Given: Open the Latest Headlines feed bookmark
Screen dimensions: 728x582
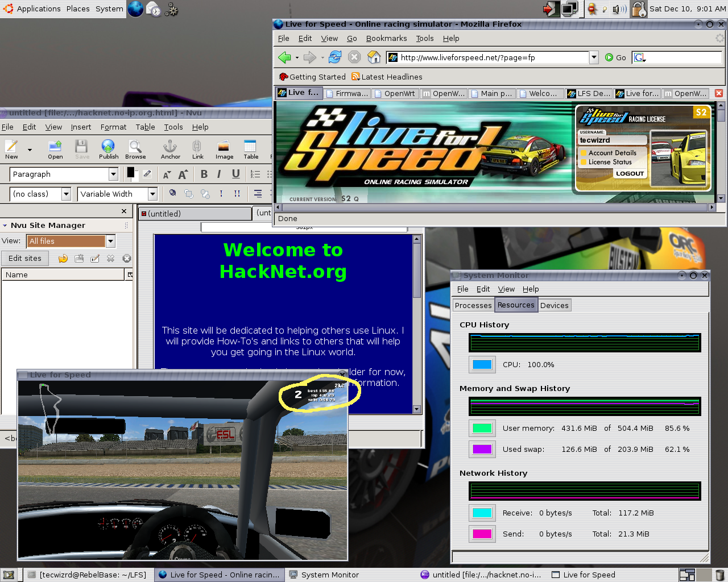Looking at the screenshot, I should click(387, 77).
